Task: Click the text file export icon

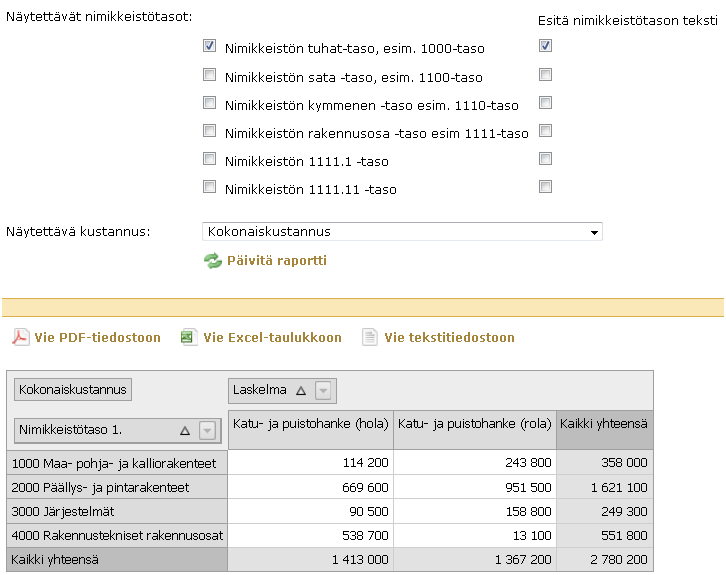Action: (370, 337)
